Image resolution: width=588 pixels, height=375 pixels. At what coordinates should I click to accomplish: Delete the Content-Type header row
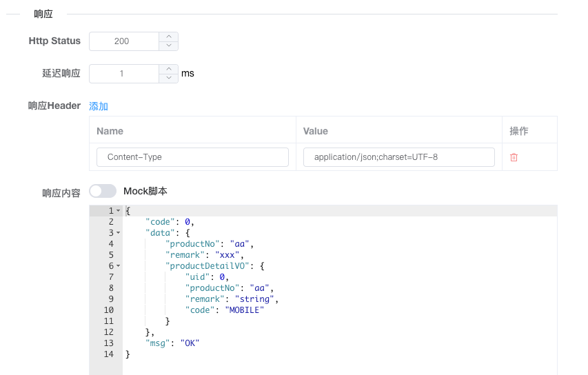click(514, 157)
